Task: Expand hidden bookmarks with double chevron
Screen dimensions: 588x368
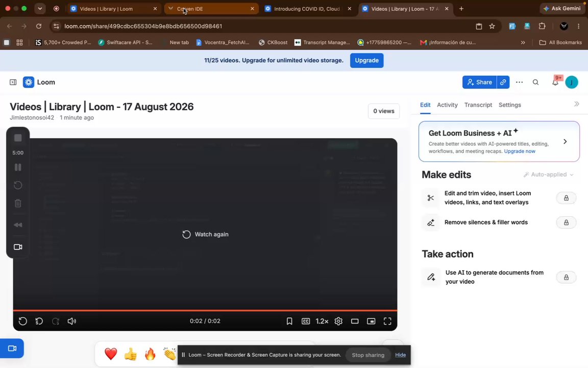Action: pos(523,42)
